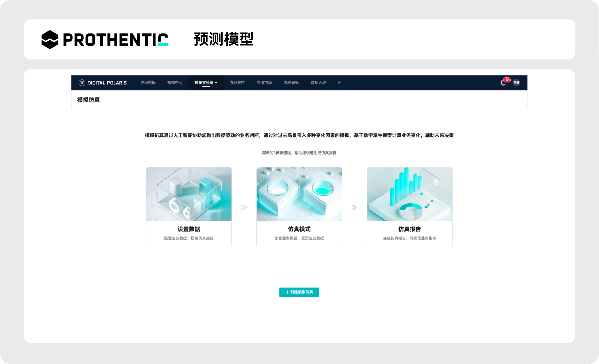Screen dimensions: 599x364
Task: Select the 仿真报告 card title
Action: pyautogui.click(x=409, y=229)
